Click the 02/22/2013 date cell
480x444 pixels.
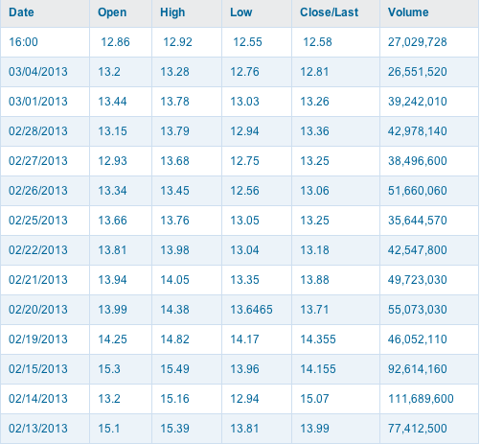[x=38, y=250]
